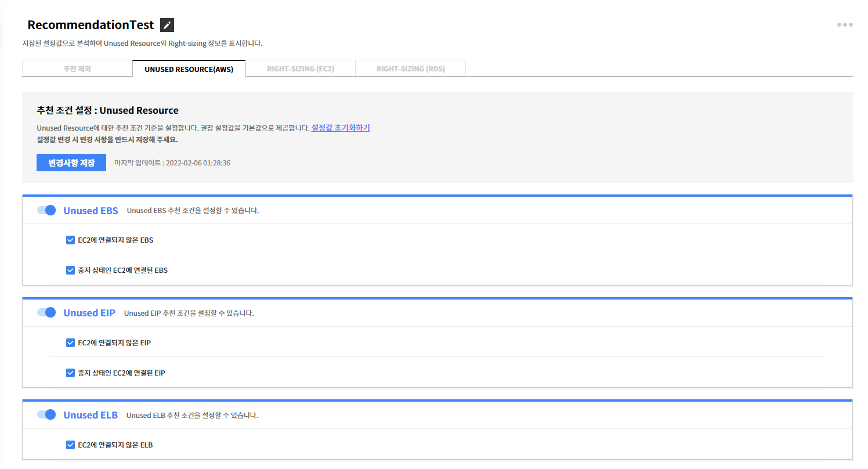Click the pencil icon to rename RecommendationTest
Viewport: 868px width, 469px height.
pos(167,25)
